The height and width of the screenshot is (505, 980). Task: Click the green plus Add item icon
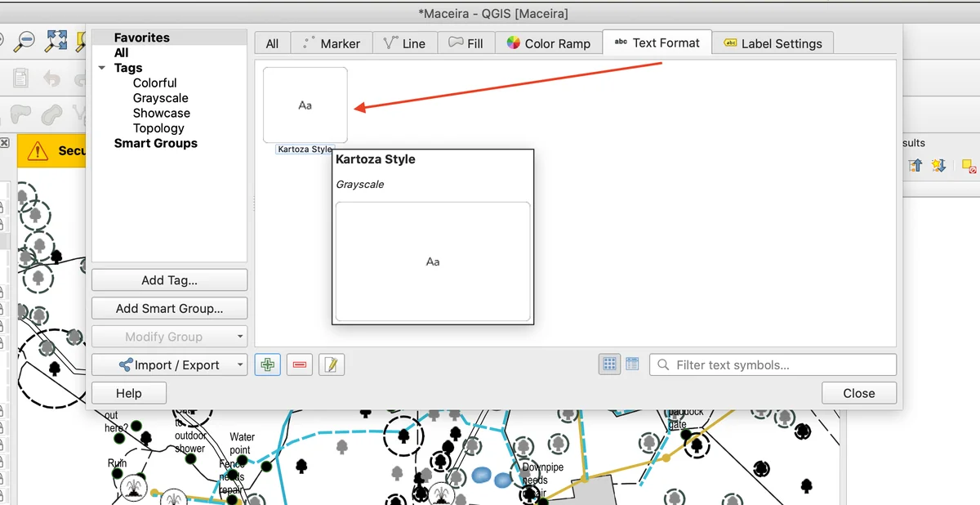[268, 365]
